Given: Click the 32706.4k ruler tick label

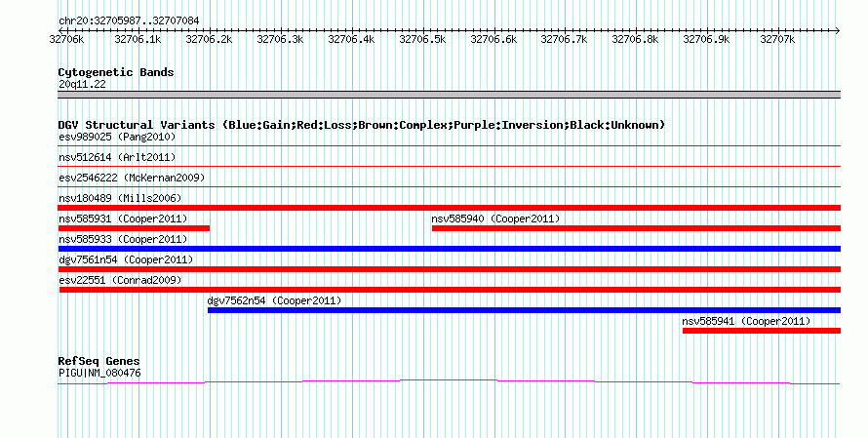Looking at the screenshot, I should click(x=351, y=39).
